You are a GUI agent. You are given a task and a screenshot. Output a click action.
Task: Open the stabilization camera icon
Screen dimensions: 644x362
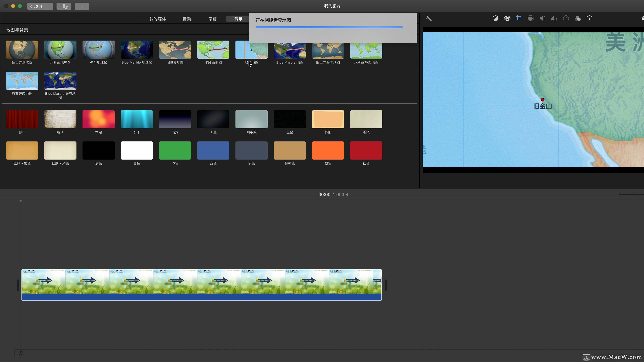click(x=531, y=18)
